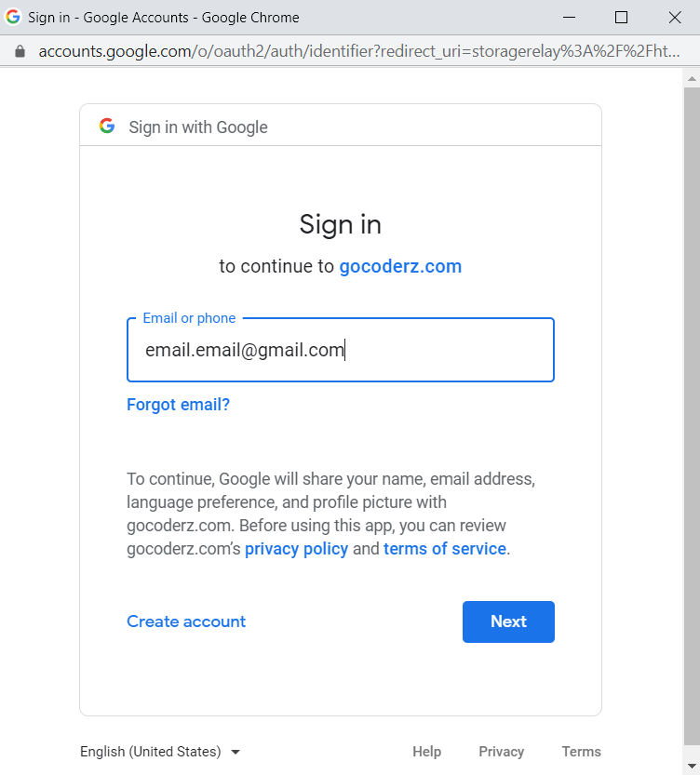Open the footer Terms link
This screenshot has width=700, height=775.
click(581, 752)
